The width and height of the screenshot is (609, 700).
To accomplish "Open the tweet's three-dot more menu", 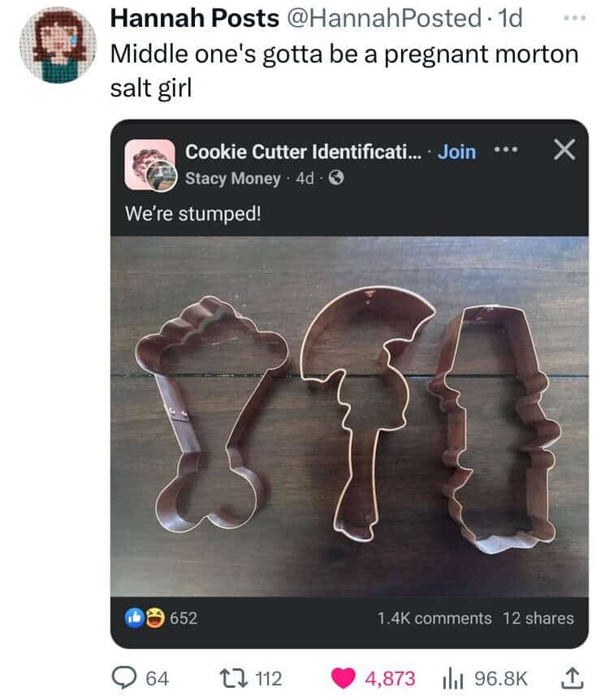I will pyautogui.click(x=575, y=19).
